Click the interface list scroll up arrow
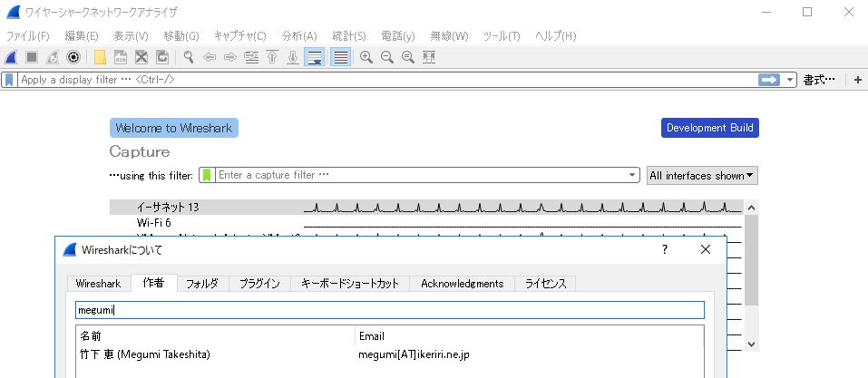This screenshot has width=868, height=378. point(751,208)
